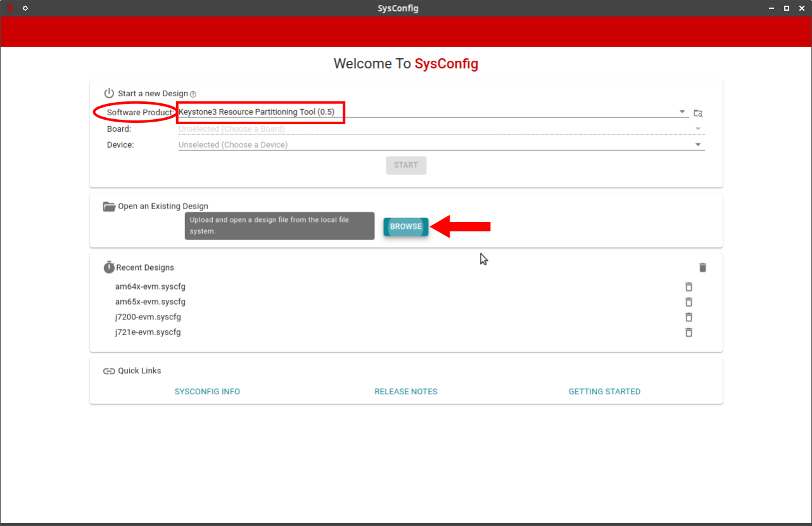Remove am64x-evm.syscfg using its trash icon
Viewport: 812px width, 526px height.
coord(688,286)
